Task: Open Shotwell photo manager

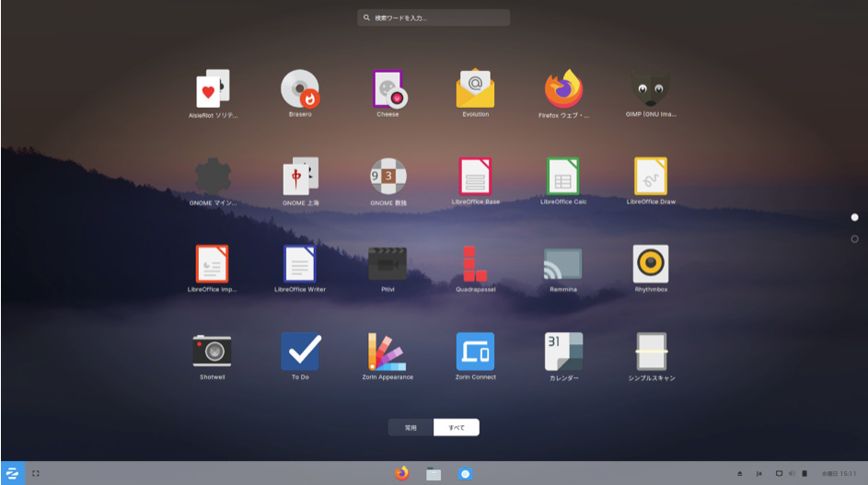Action: tap(212, 352)
